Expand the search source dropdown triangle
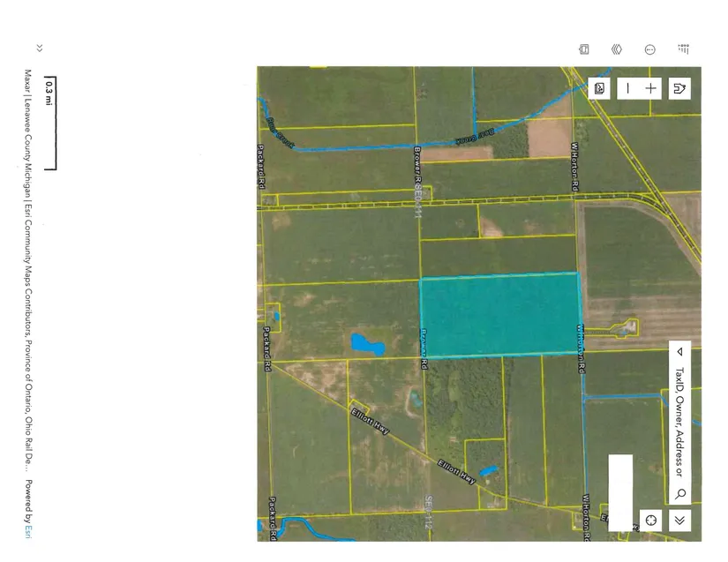This screenshot has width=728, height=562. coord(679,351)
